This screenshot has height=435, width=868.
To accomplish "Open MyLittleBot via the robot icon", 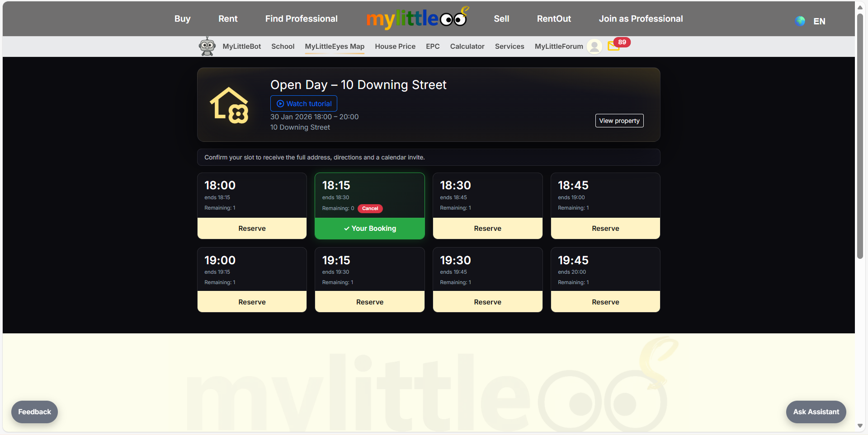I will (x=207, y=46).
